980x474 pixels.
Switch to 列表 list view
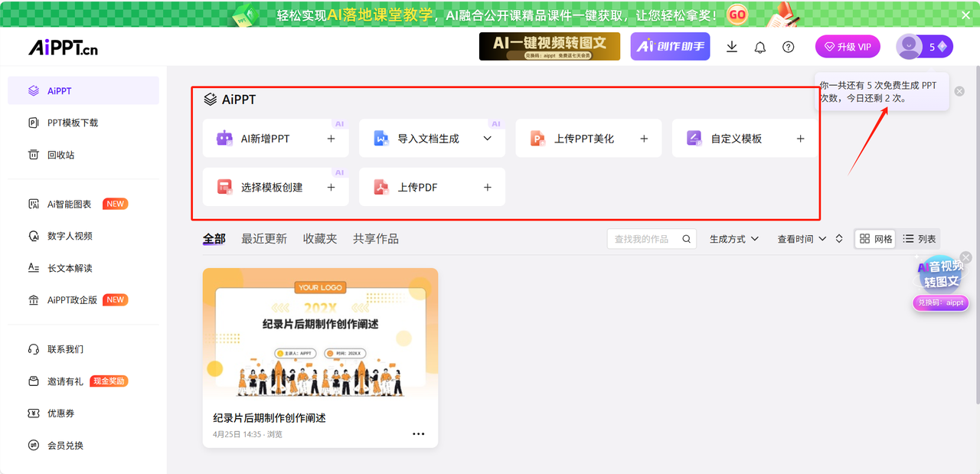click(x=919, y=239)
